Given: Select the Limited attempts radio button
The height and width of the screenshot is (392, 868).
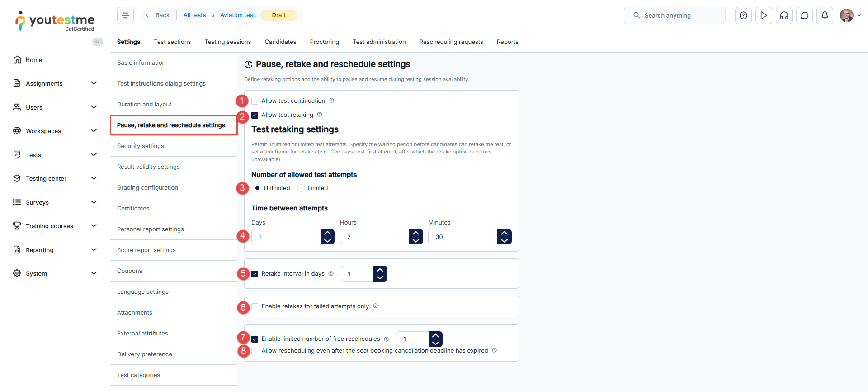Looking at the screenshot, I should [x=301, y=188].
